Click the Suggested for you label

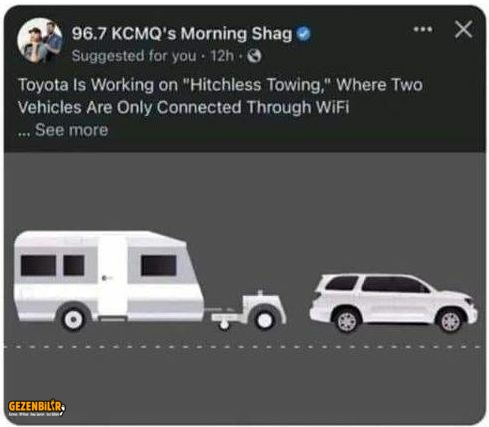click(x=134, y=56)
